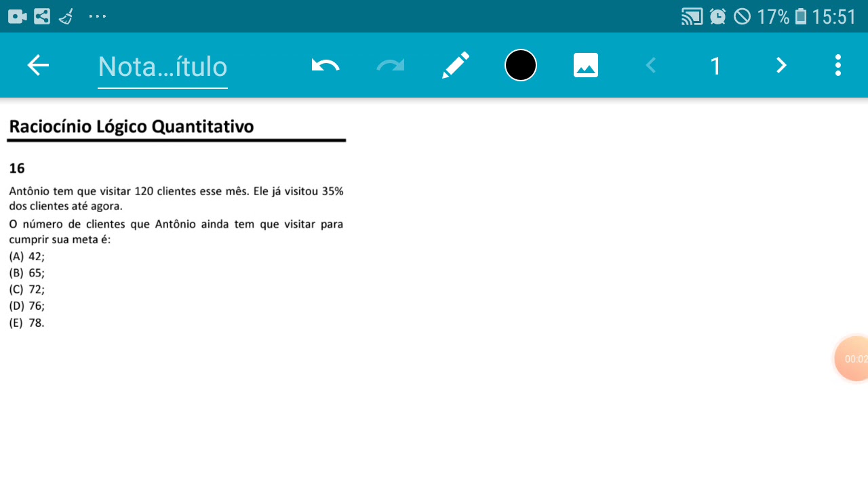This screenshot has width=868, height=488.
Task: Tap the status bar three dots
Action: pos(98,16)
